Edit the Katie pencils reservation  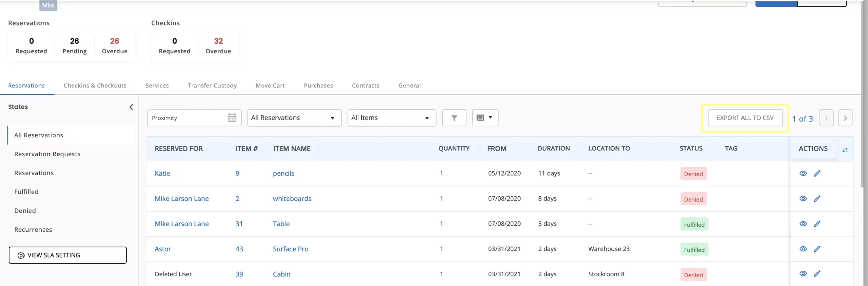tap(817, 173)
